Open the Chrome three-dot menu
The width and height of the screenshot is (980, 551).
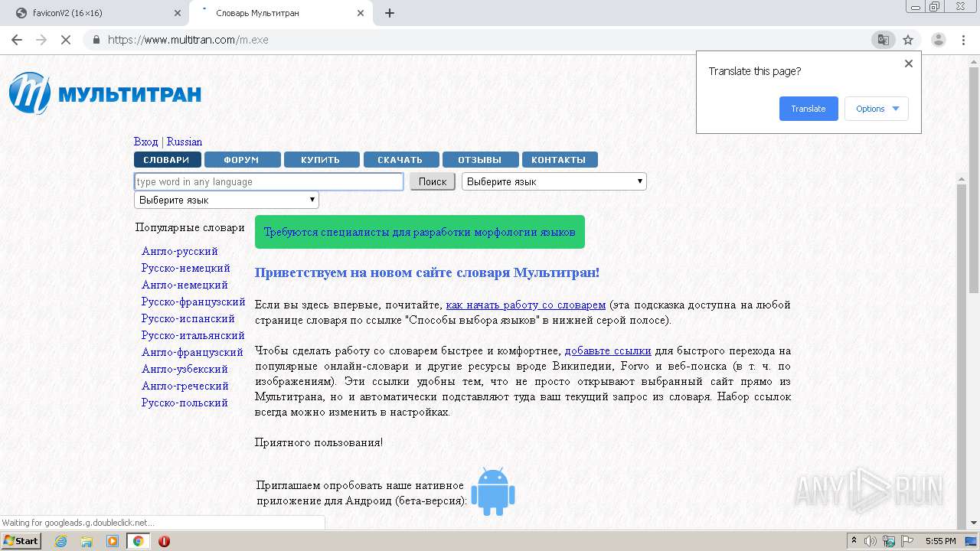(964, 40)
